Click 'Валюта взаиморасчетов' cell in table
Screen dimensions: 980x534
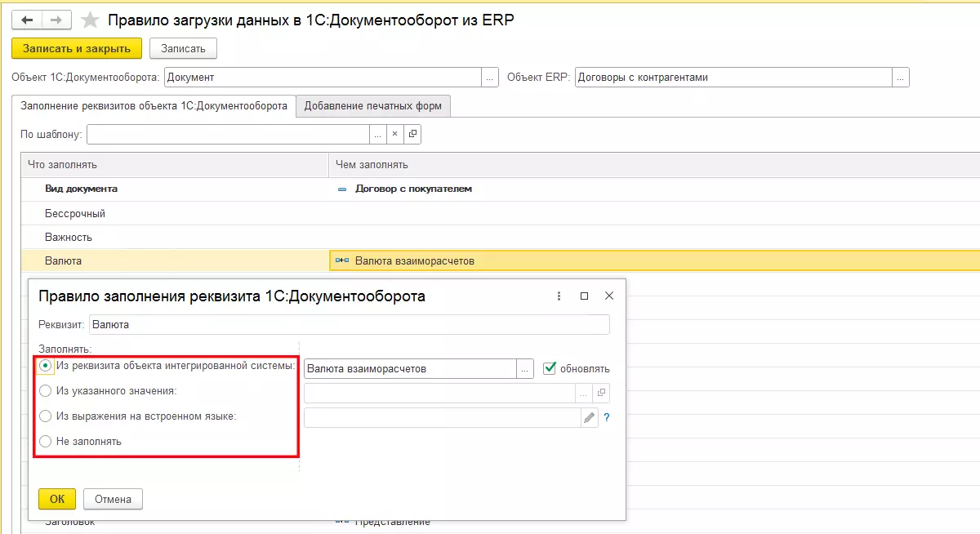[653, 260]
